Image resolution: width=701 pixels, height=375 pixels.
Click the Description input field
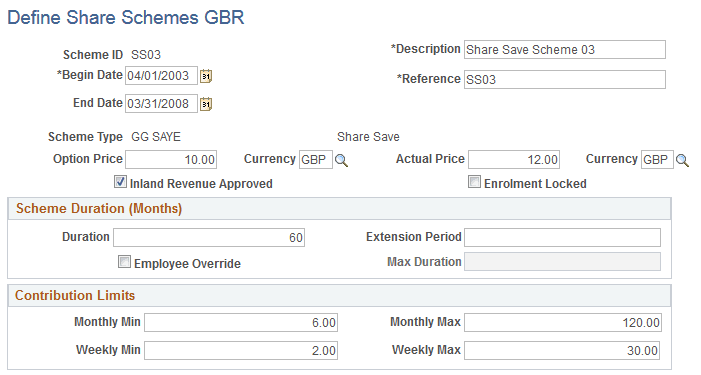tap(565, 50)
